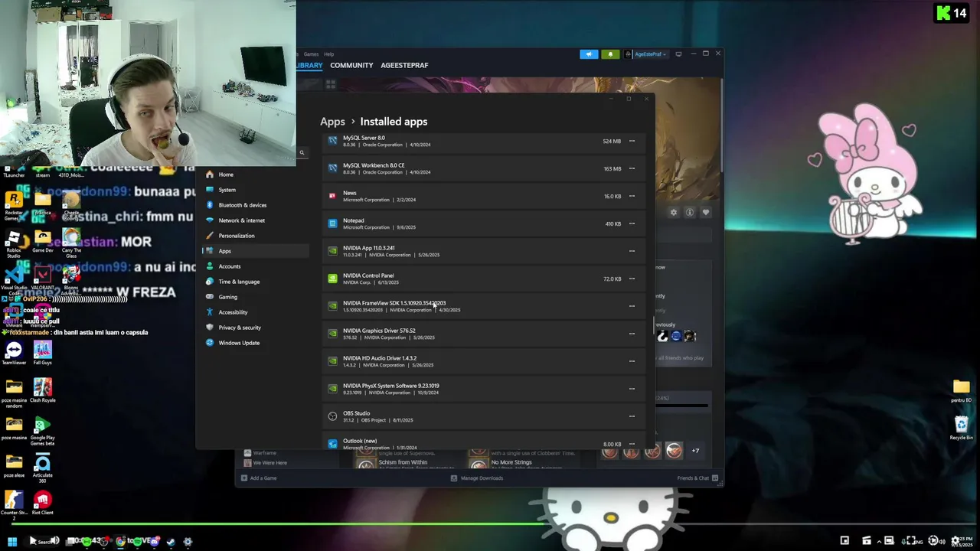
Task: Select Apps in Settings sidebar
Action: 256,251
